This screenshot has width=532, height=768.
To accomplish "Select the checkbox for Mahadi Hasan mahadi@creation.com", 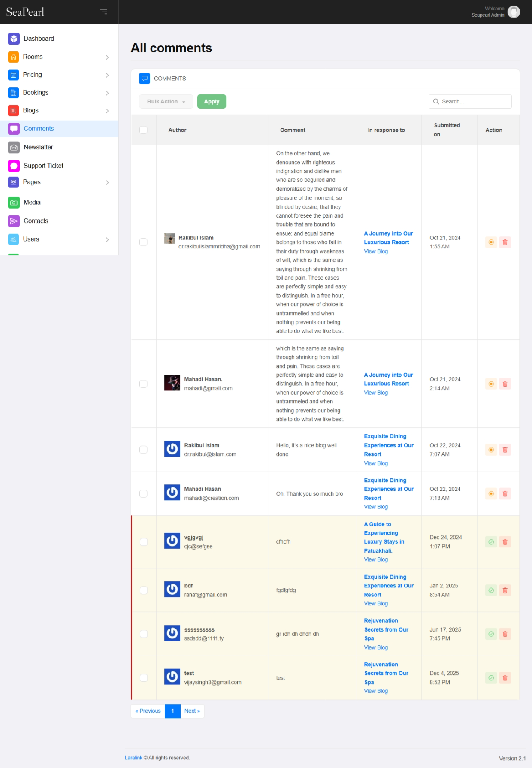I will coord(144,494).
